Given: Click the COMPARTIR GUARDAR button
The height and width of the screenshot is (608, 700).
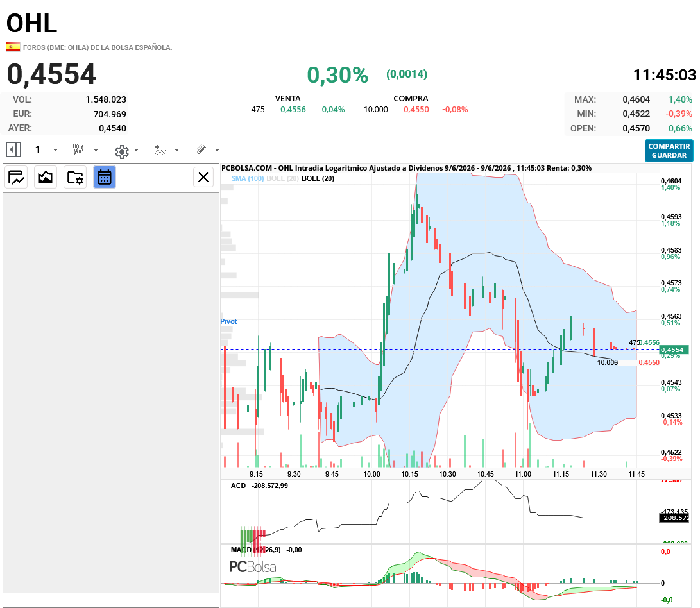Looking at the screenshot, I should 669,151.
